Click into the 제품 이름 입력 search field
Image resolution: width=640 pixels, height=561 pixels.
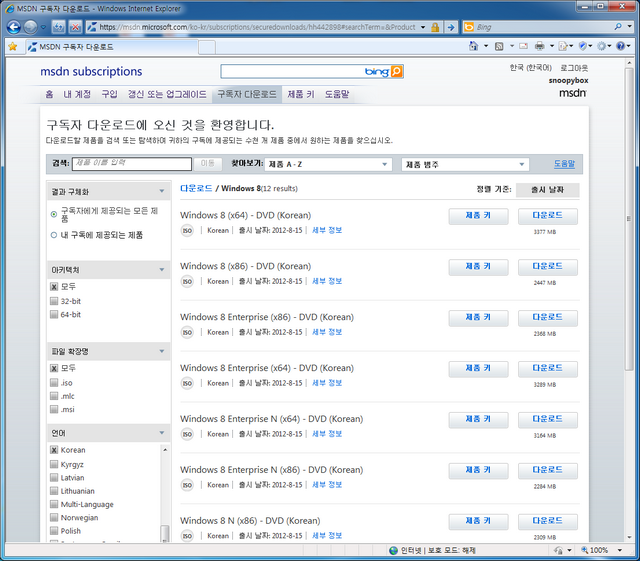point(132,164)
